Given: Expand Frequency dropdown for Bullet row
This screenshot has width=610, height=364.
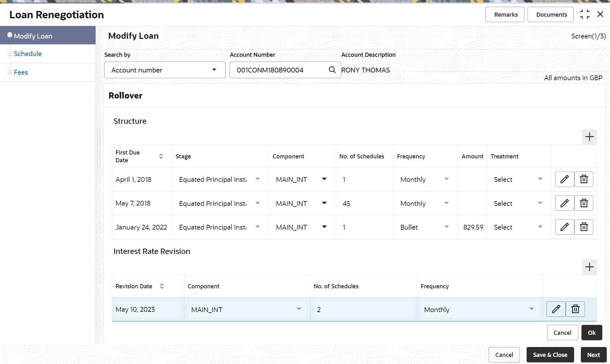Looking at the screenshot, I should coord(446,227).
